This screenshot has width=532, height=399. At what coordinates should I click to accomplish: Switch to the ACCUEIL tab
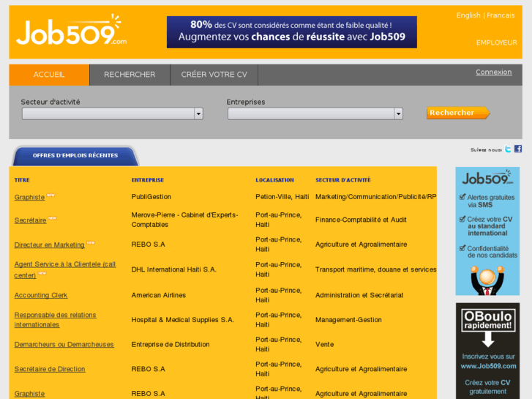pos(49,75)
